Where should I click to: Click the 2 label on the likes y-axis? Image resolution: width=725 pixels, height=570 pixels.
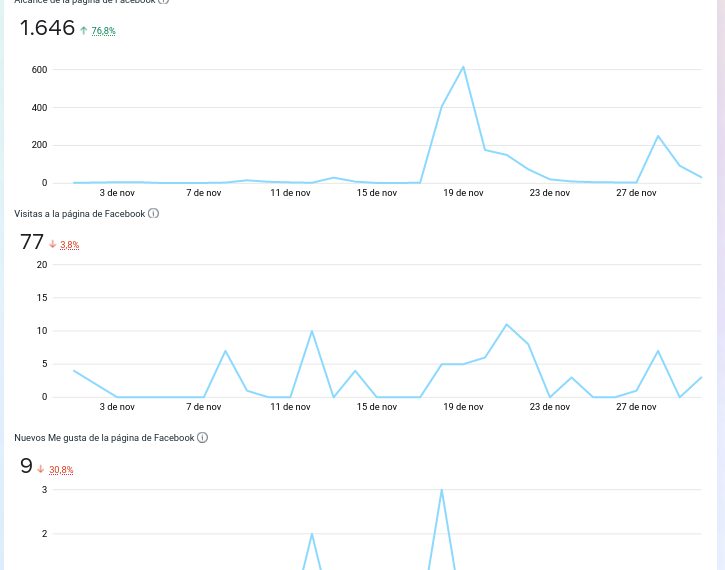tap(44, 534)
